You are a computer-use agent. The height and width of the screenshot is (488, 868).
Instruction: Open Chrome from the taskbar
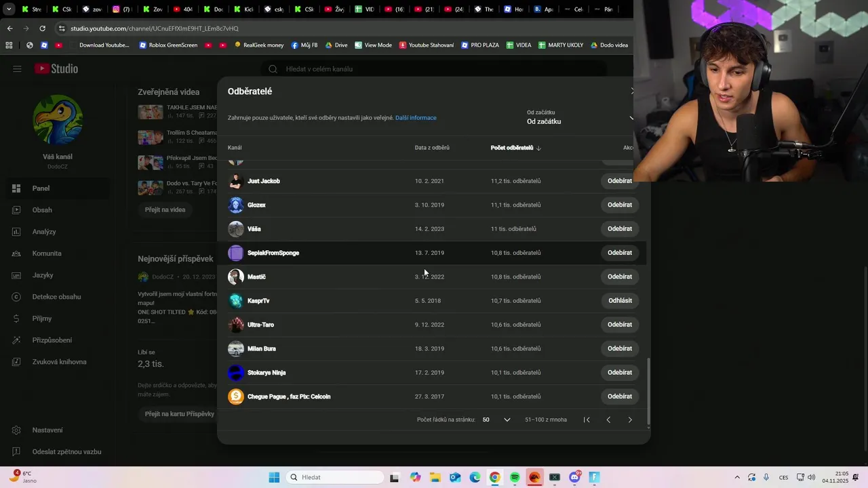[x=495, y=477]
